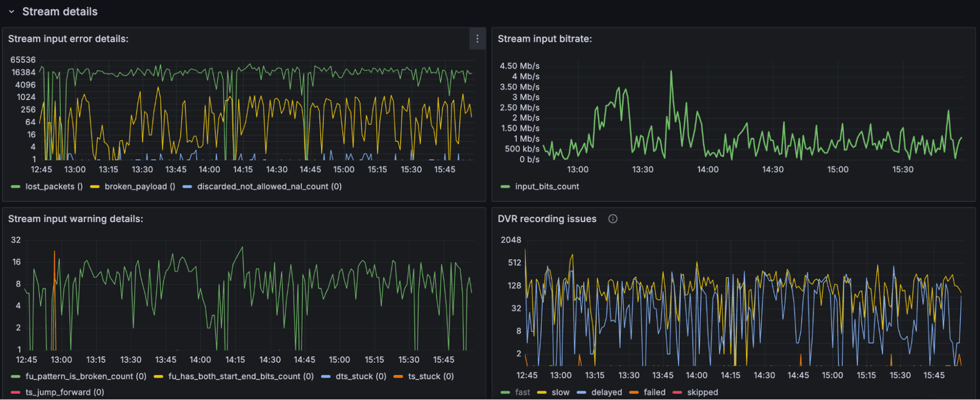This screenshot has width=980, height=400.
Task: Click ts_jump_forward legend label
Action: pyautogui.click(x=64, y=392)
